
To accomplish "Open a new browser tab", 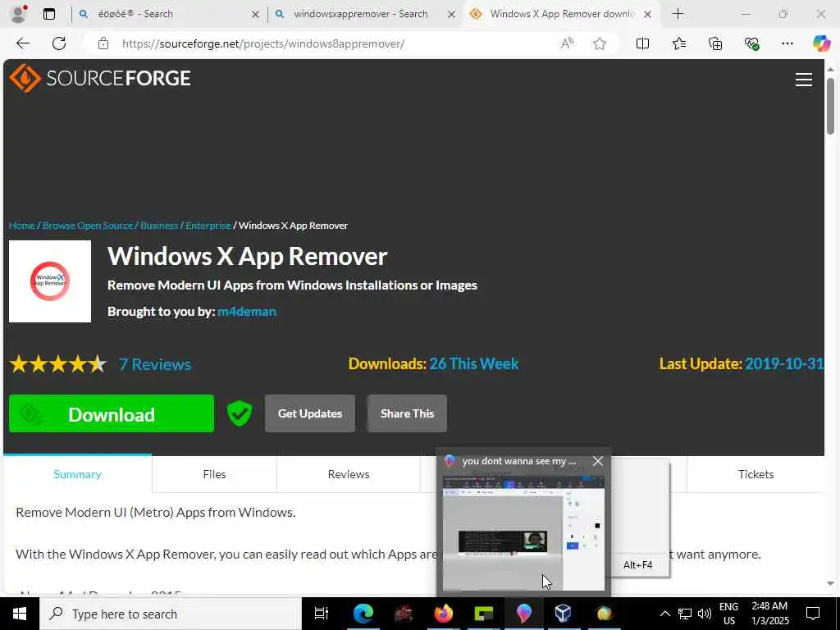I will (678, 14).
